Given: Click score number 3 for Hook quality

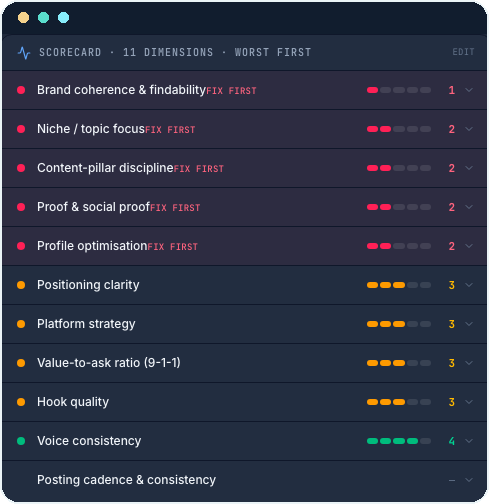Looking at the screenshot, I should click(x=452, y=402).
